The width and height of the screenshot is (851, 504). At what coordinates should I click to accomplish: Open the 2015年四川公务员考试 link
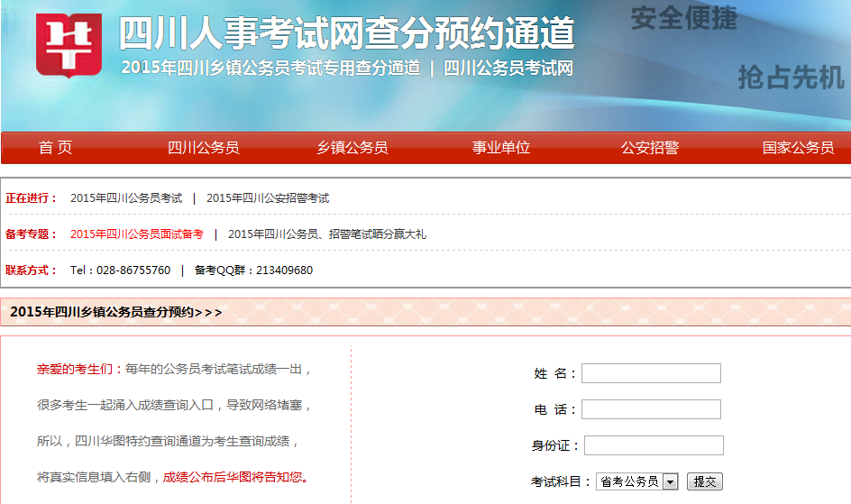point(126,198)
